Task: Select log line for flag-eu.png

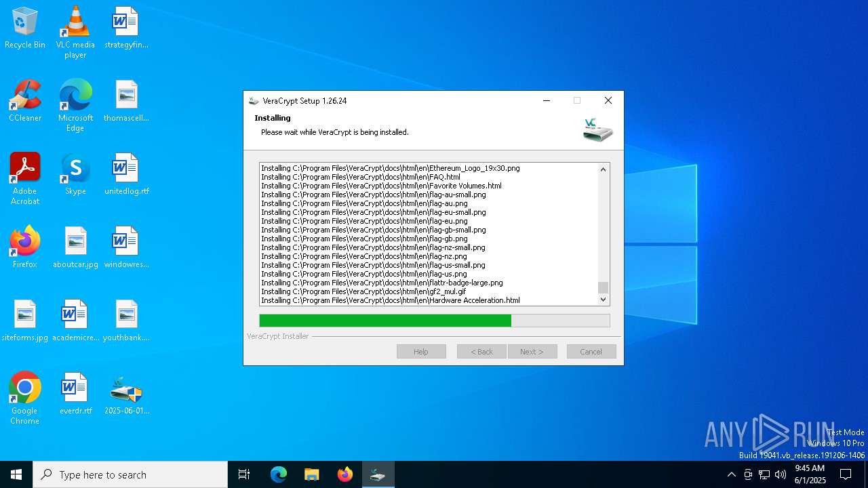Action: [x=364, y=221]
